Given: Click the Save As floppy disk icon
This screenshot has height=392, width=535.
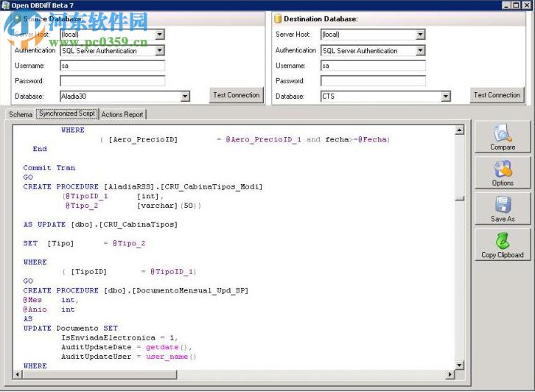Looking at the screenshot, I should (503, 205).
